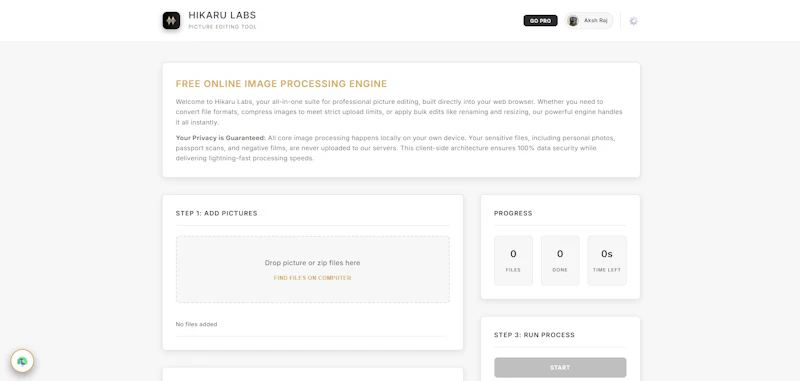Open the theme settings sun icon

(633, 21)
